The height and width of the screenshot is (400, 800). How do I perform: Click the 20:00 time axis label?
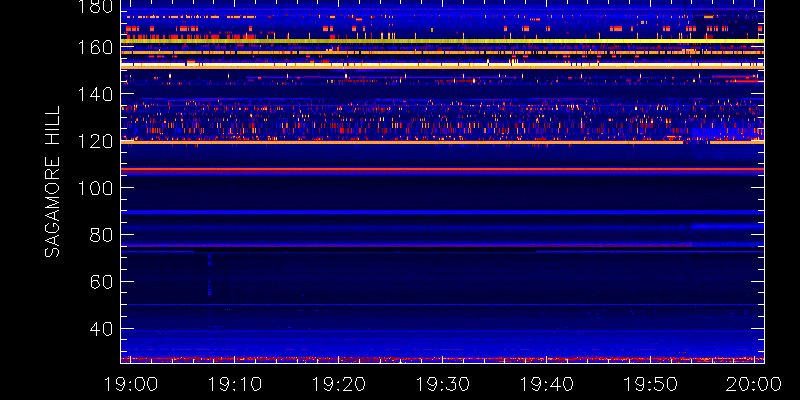(x=754, y=384)
